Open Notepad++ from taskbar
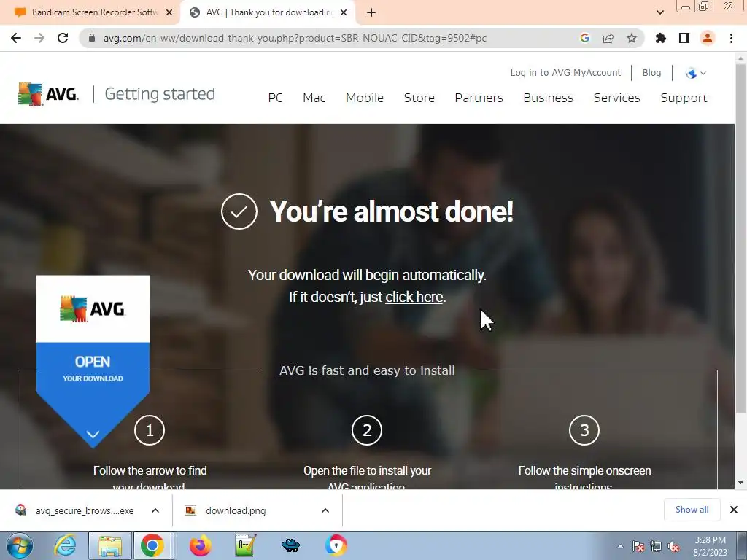The height and width of the screenshot is (560, 747). 246,545
